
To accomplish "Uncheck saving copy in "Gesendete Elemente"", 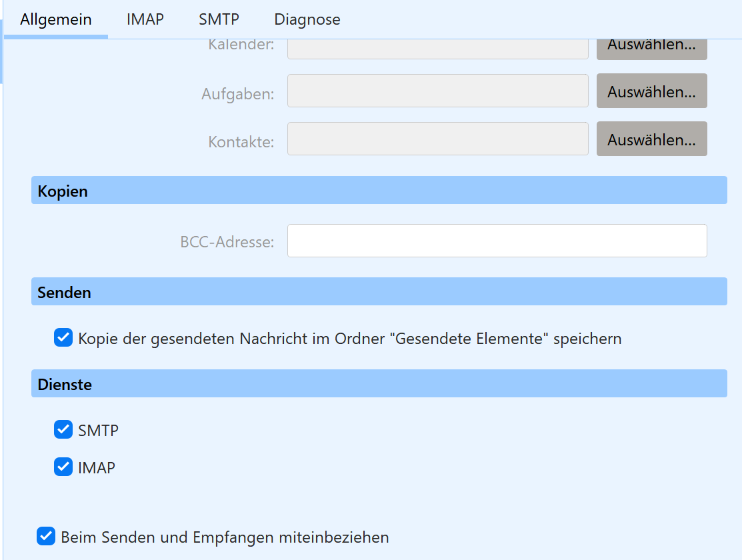I will click(63, 338).
